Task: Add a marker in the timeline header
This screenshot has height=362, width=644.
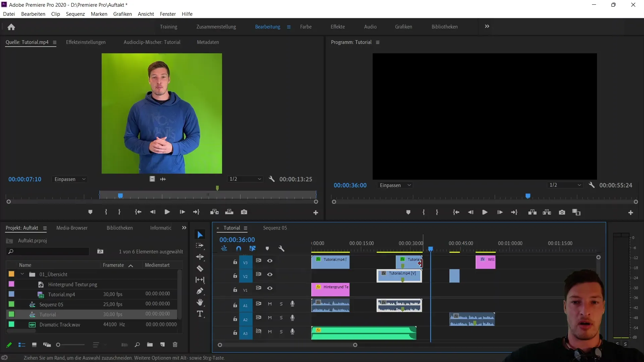Action: click(267, 248)
